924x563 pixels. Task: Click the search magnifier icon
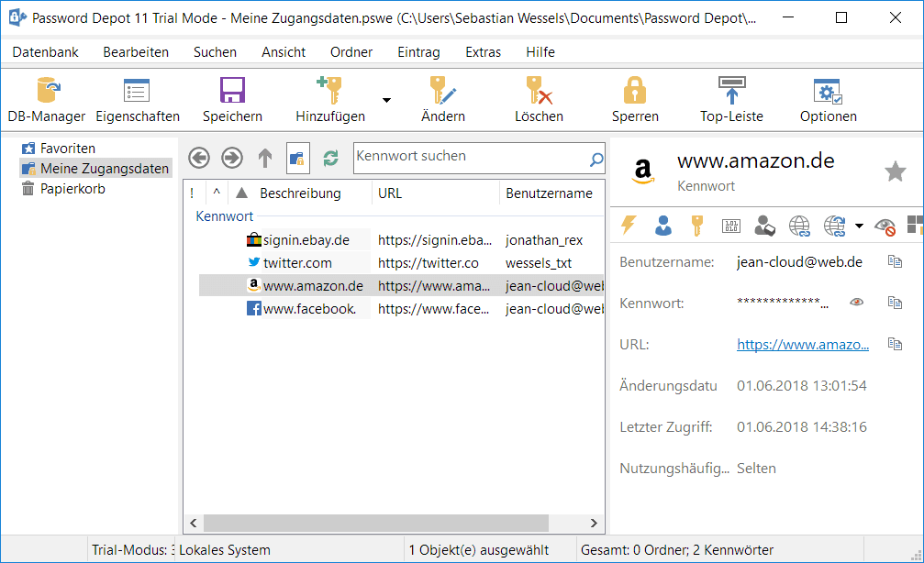(x=596, y=159)
